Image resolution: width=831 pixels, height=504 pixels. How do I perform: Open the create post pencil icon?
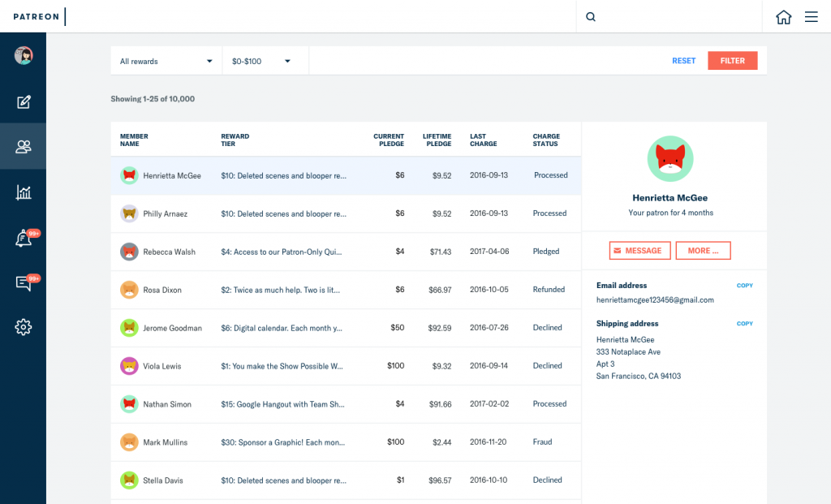tap(24, 101)
